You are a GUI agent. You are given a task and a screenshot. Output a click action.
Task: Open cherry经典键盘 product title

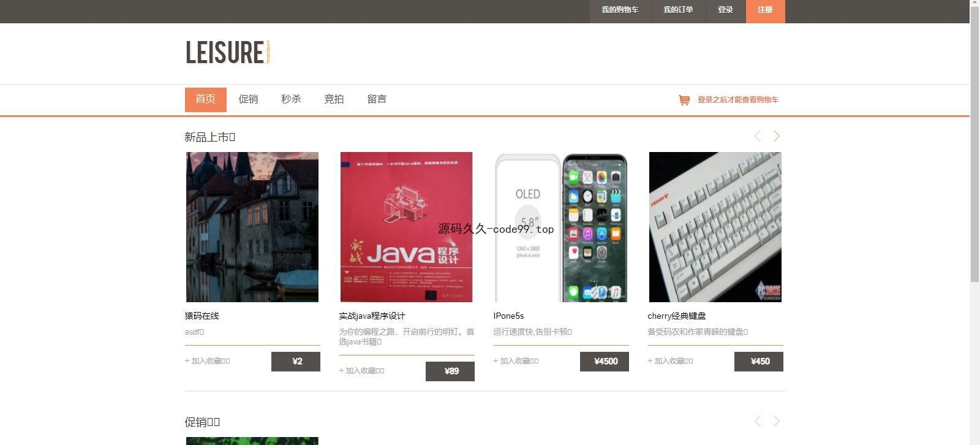click(x=677, y=316)
